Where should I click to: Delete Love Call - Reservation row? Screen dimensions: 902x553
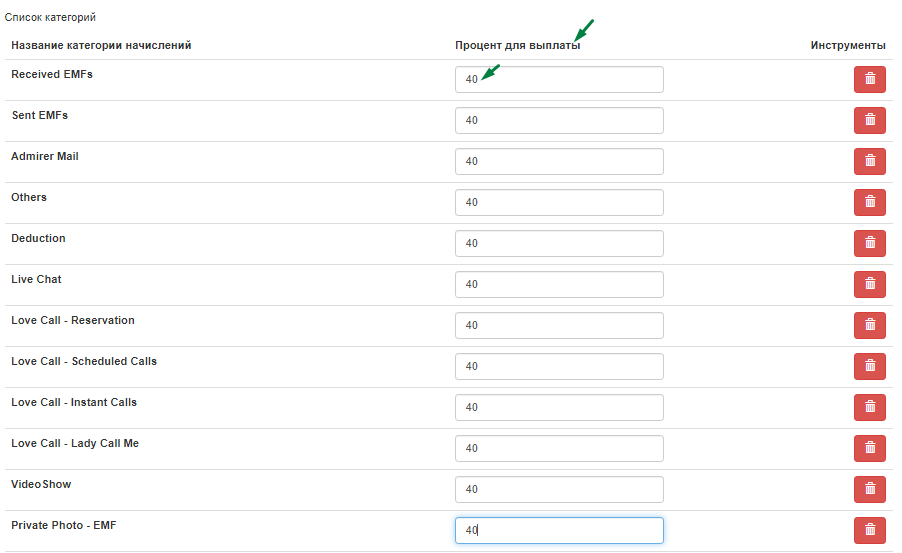(869, 325)
